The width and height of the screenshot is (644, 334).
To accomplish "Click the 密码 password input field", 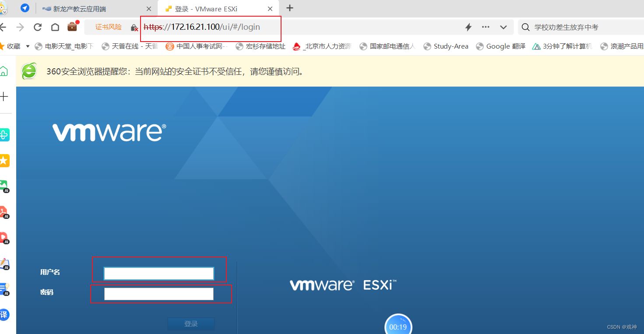I will pos(158,294).
